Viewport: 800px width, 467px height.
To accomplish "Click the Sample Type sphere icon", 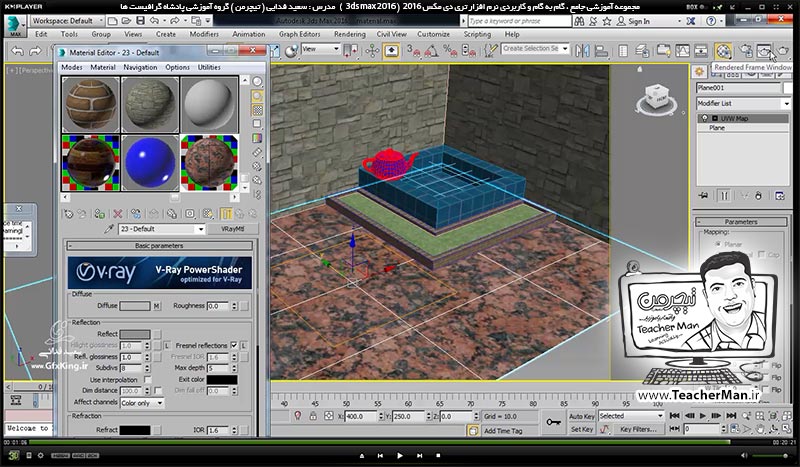I will click(258, 82).
